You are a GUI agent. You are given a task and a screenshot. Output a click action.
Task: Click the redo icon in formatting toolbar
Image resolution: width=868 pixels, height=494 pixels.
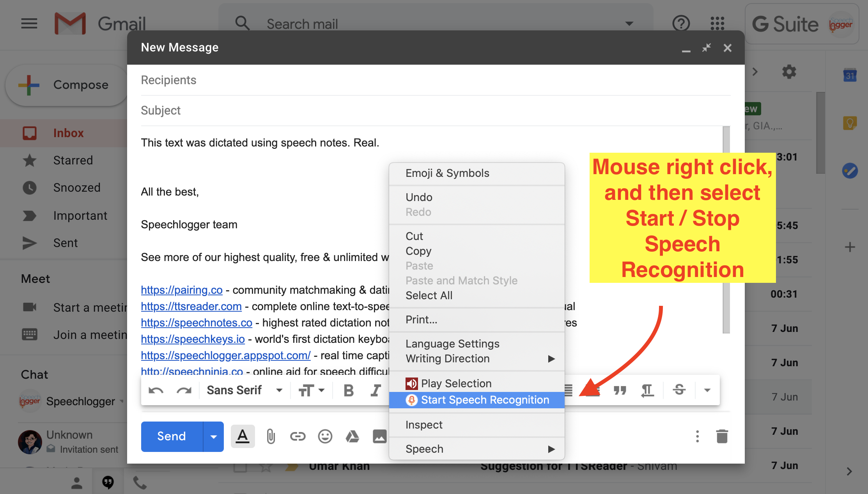coord(184,390)
